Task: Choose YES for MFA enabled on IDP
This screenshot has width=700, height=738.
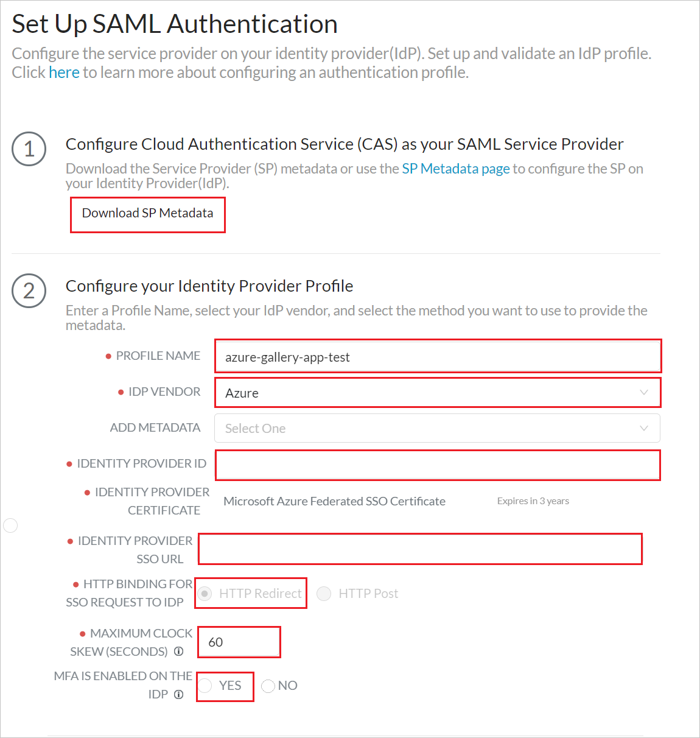Action: pyautogui.click(x=207, y=686)
